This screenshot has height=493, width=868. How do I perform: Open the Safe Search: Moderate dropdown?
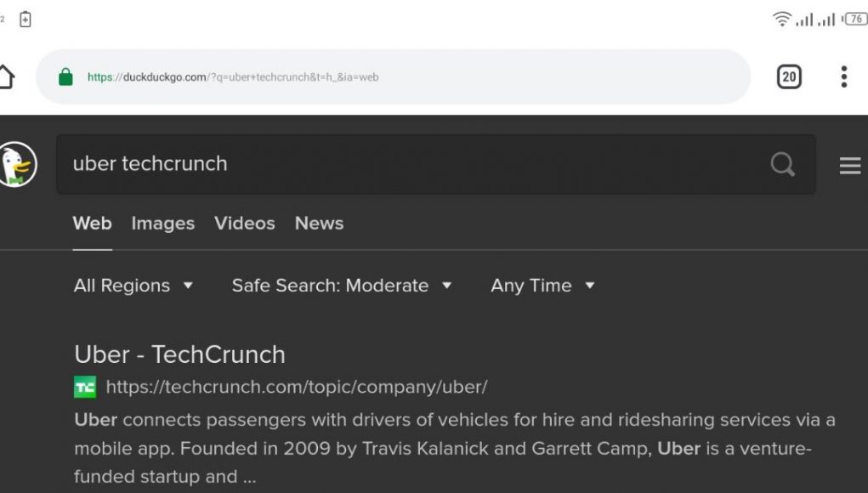click(342, 286)
